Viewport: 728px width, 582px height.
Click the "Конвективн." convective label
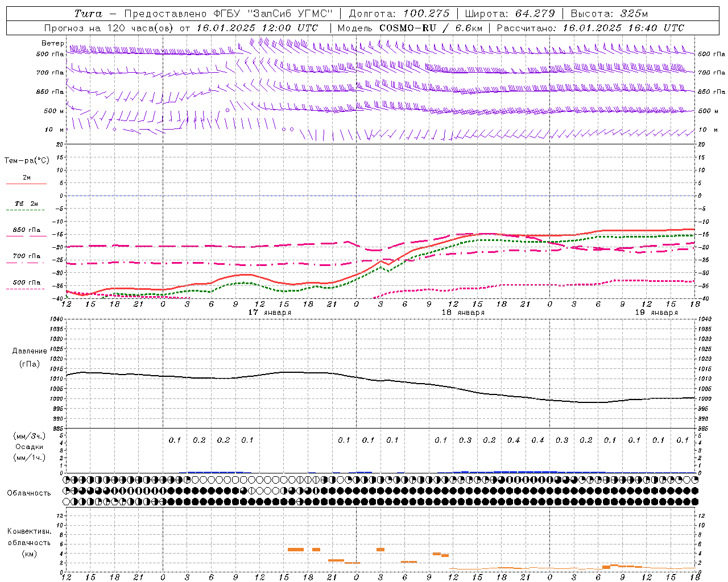29,531
